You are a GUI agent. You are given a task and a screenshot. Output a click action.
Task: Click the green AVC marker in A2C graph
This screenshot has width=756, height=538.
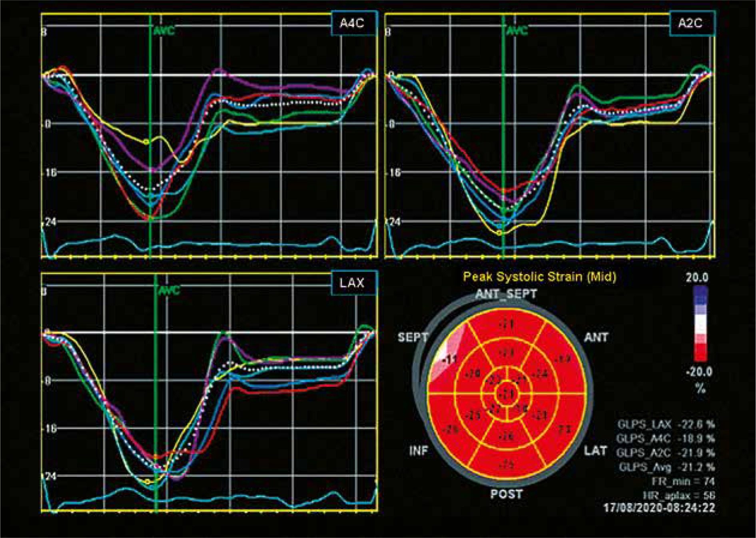517,31
